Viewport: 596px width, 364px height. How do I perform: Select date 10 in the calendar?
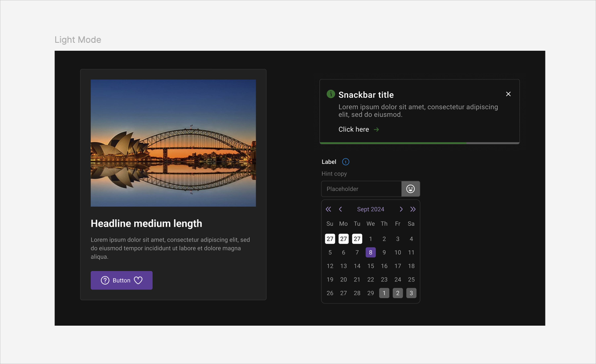398,252
